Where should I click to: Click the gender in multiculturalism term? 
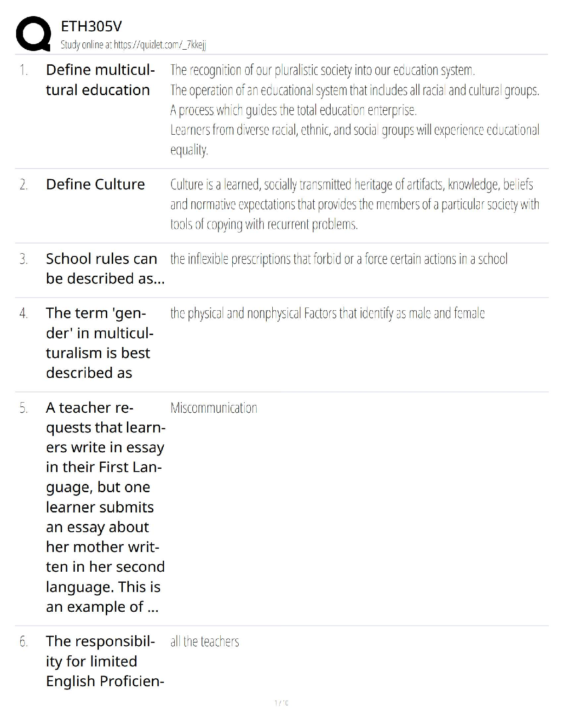coord(99,343)
